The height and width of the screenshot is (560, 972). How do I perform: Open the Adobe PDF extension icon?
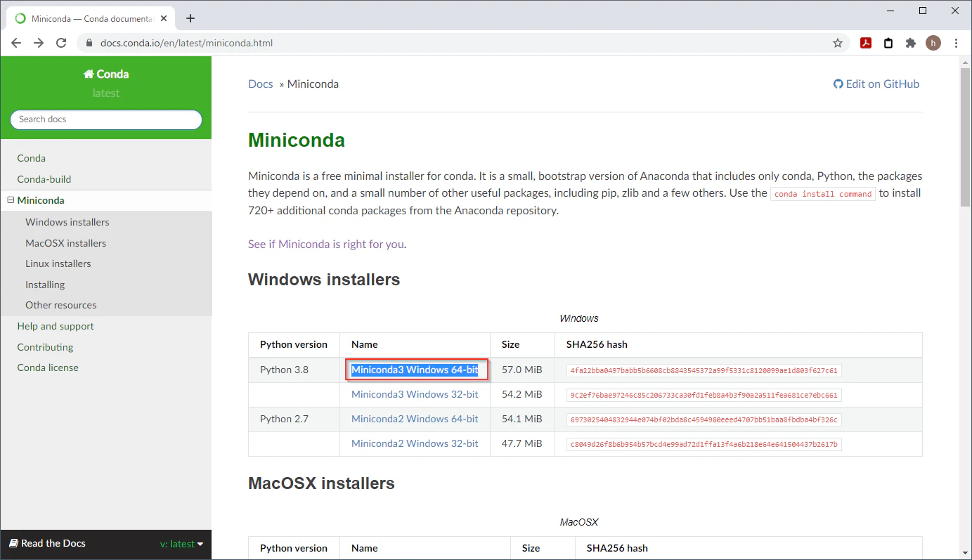(x=866, y=43)
